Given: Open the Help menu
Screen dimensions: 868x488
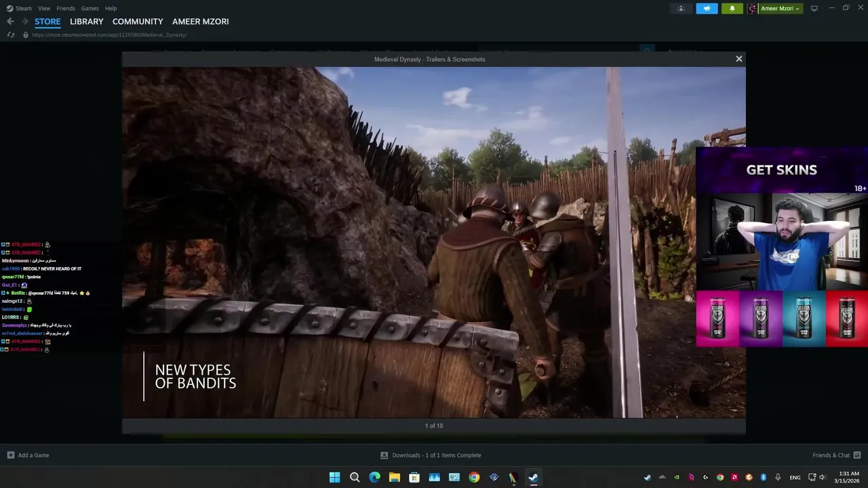Looking at the screenshot, I should pyautogui.click(x=111, y=8).
